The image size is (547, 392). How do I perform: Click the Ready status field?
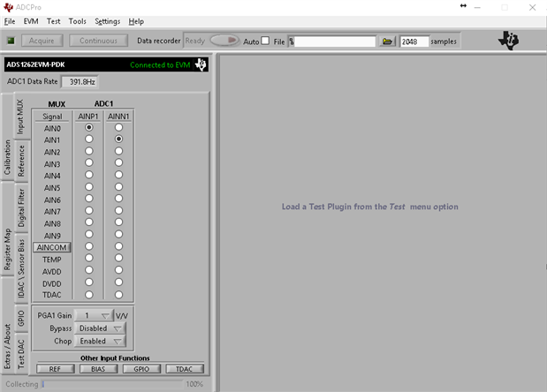click(x=195, y=41)
